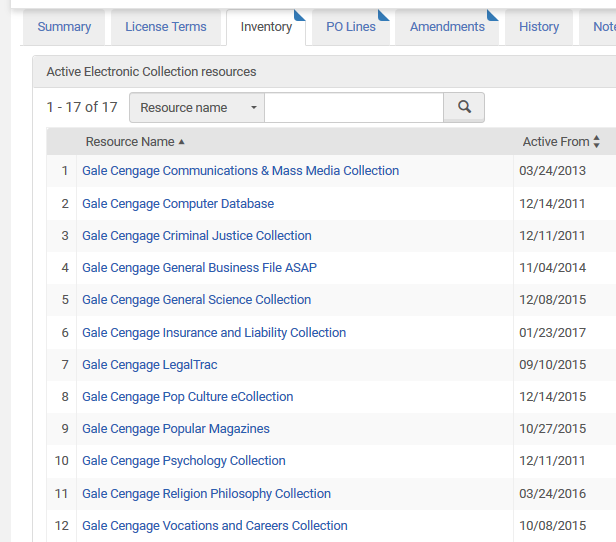The height and width of the screenshot is (542, 616).
Task: Open the Amendments tab
Action: 447,27
